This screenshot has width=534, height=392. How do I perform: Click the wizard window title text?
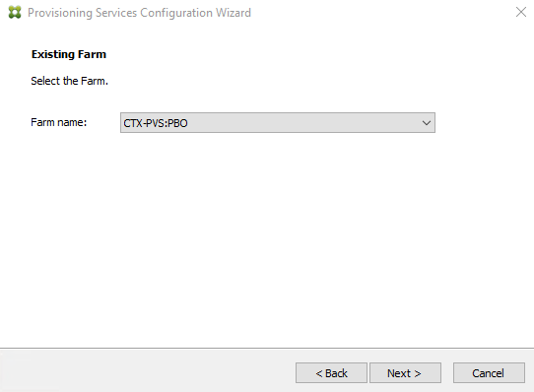139,13
